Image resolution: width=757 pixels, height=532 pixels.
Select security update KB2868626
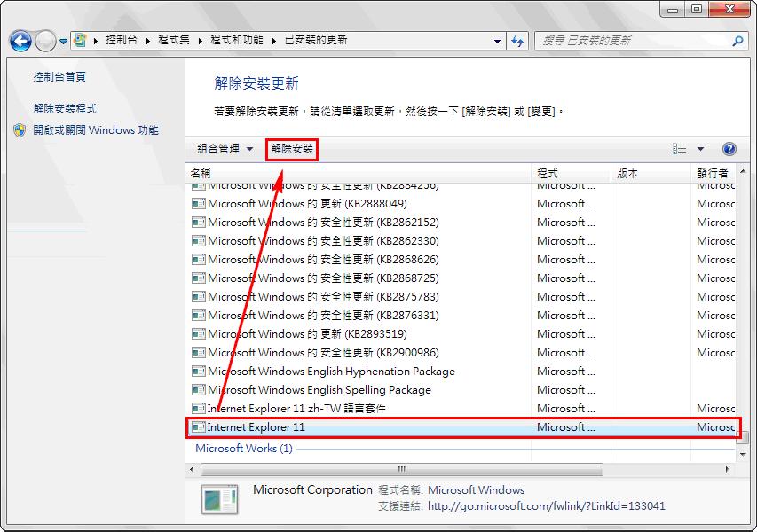click(461, 260)
